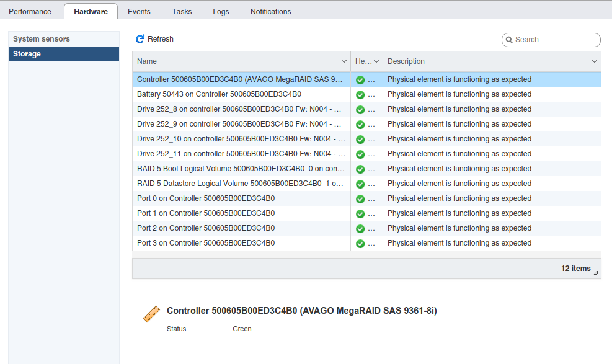Click the magnifier icon in Search box
Image resolution: width=612 pixels, height=364 pixels.
point(509,40)
